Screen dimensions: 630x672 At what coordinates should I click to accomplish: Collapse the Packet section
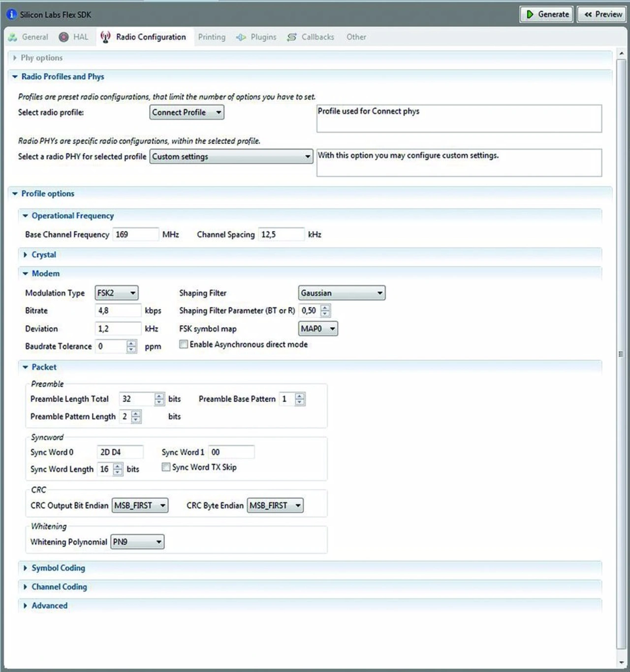(x=25, y=367)
